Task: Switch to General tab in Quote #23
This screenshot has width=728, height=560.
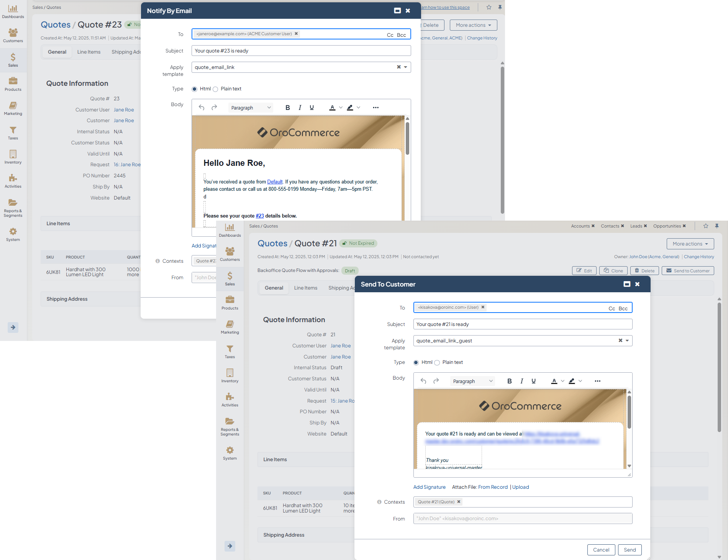Action: click(57, 52)
